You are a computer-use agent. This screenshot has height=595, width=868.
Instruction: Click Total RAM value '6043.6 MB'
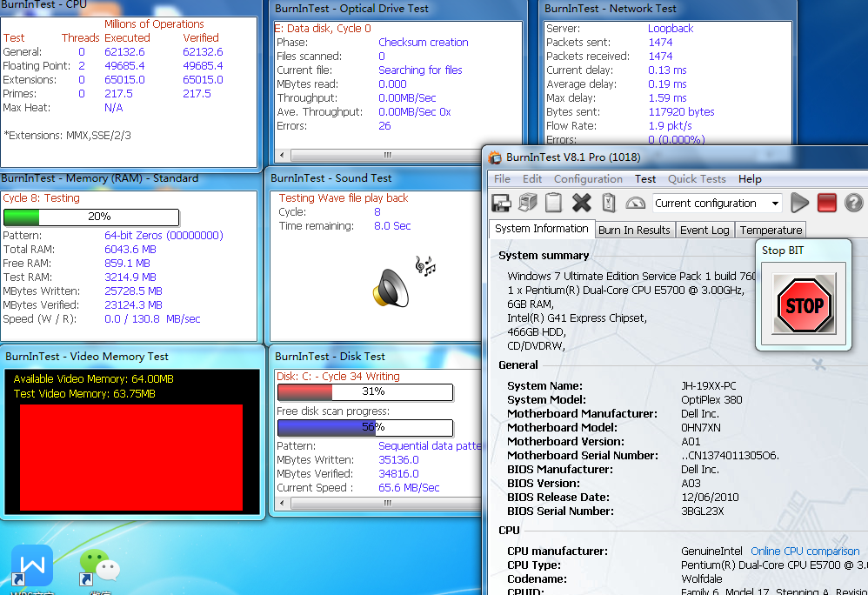point(130,250)
